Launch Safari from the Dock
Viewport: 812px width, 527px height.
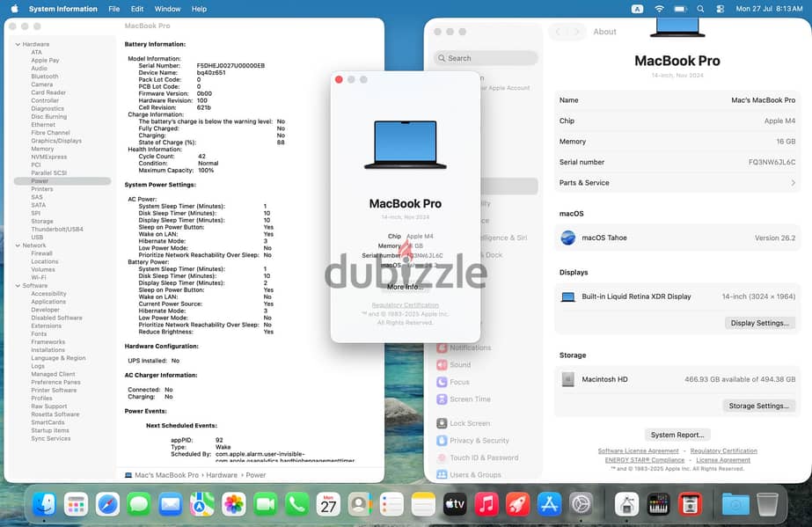(x=107, y=504)
